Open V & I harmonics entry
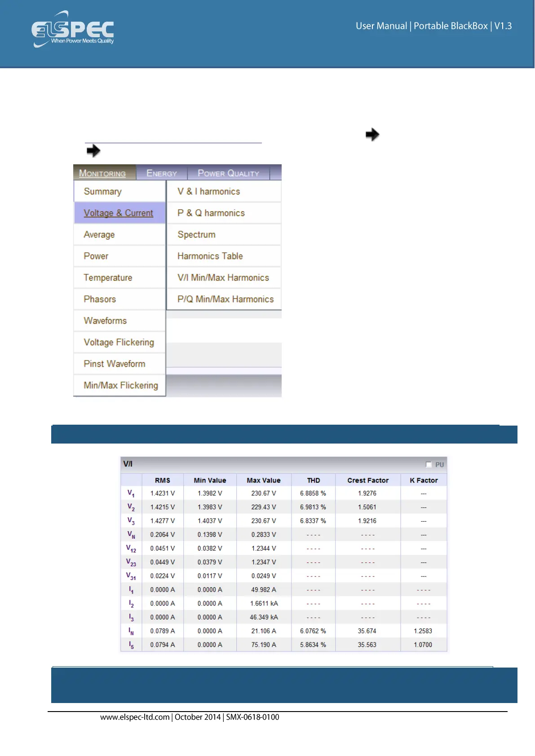The image size is (535, 756). [x=224, y=192]
